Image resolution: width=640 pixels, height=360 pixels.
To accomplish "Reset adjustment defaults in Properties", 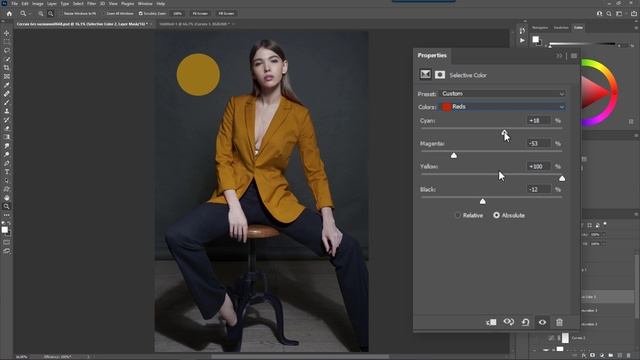I will coord(525,322).
